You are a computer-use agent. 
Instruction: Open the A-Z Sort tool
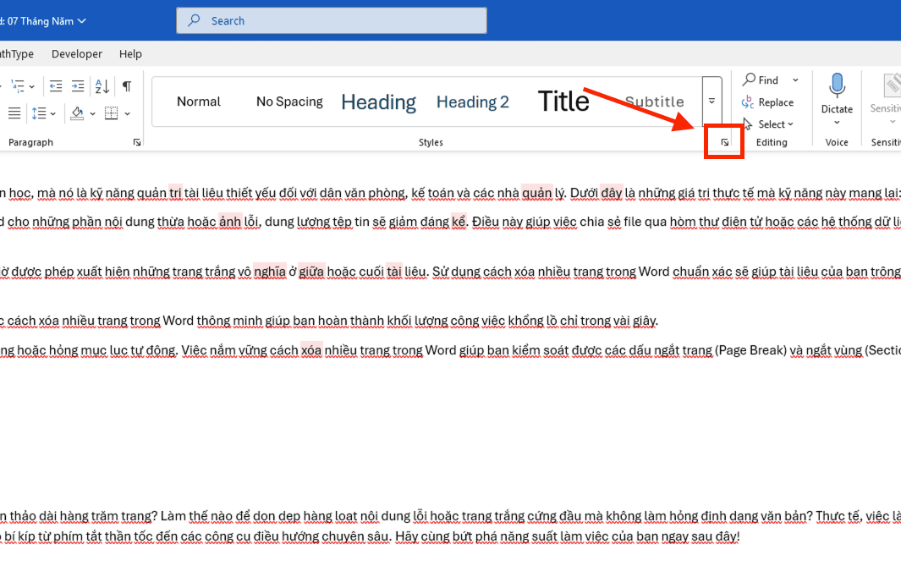(102, 86)
